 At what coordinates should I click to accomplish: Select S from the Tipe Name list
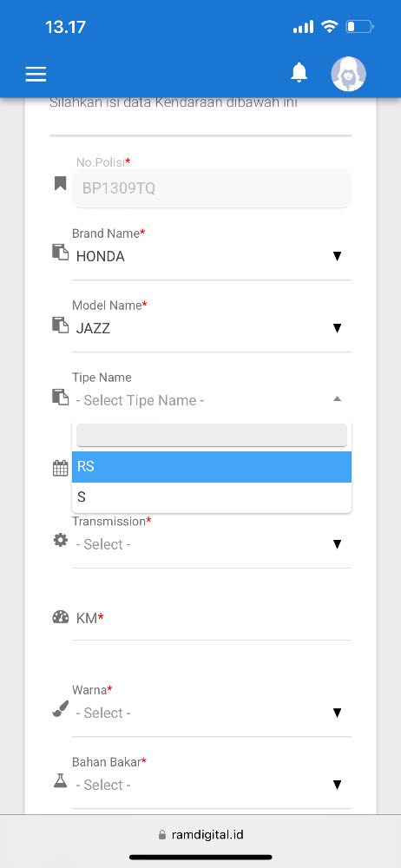(x=212, y=497)
